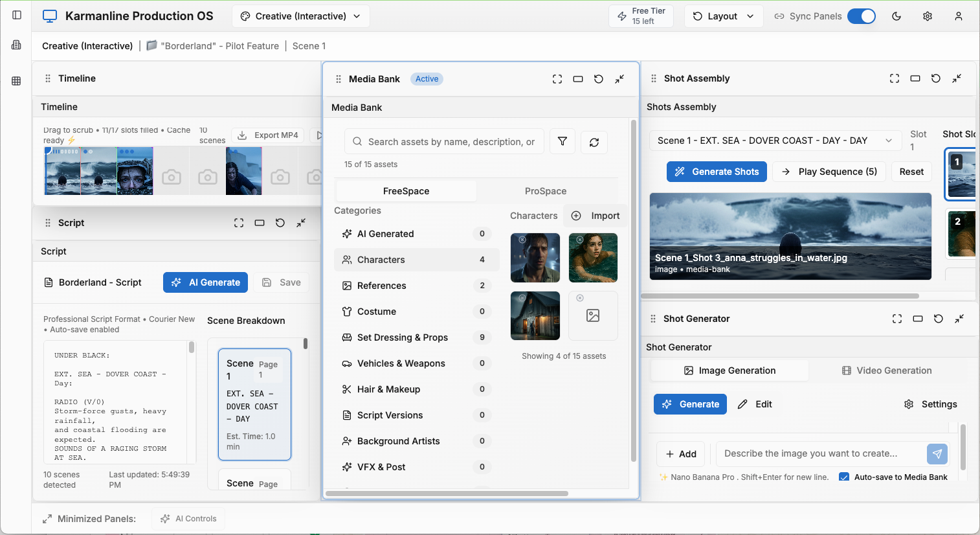
Task: Click the playhead marker on the Timeline
Action: (47, 150)
